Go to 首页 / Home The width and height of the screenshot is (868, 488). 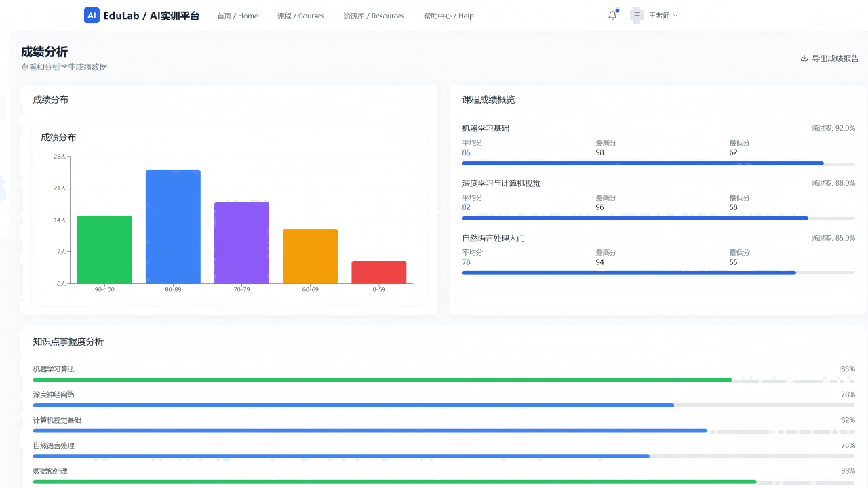(x=237, y=16)
